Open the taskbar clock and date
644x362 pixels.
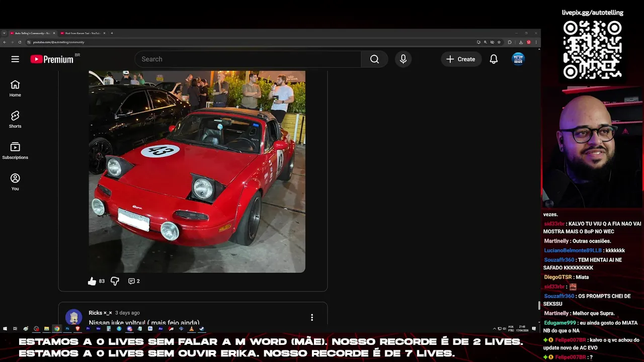click(x=522, y=329)
